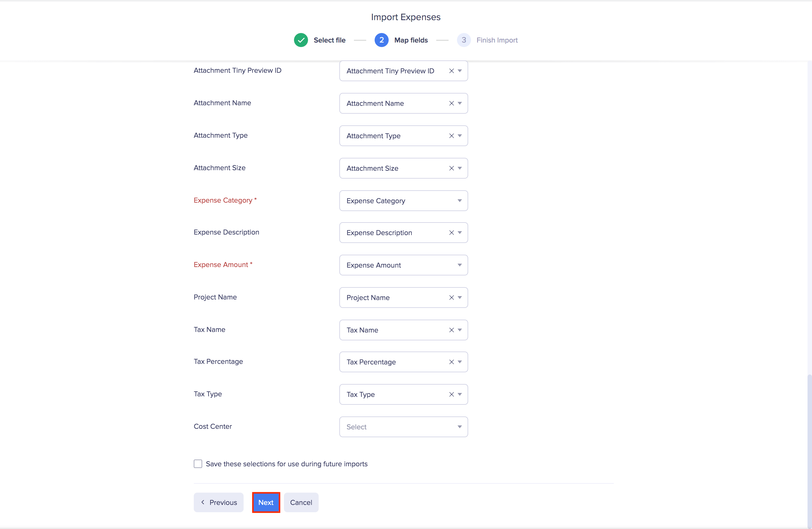
Task: Enable saving selections for future imports
Action: coord(198,464)
